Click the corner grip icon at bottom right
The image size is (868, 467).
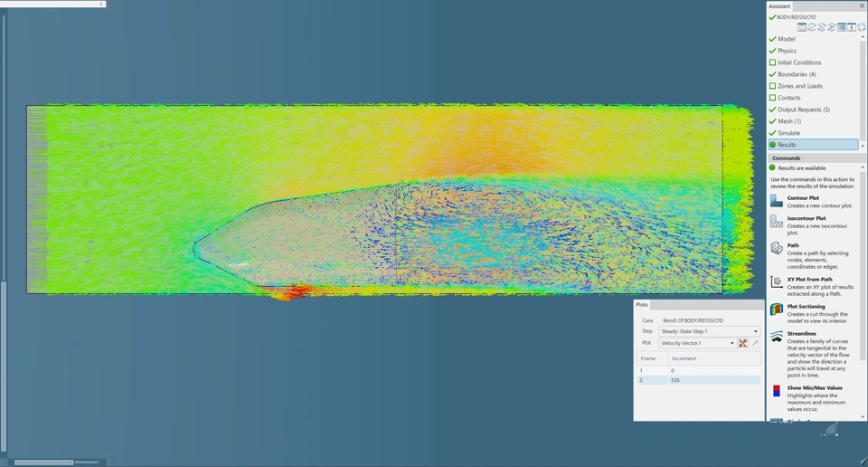pyautogui.click(x=863, y=461)
